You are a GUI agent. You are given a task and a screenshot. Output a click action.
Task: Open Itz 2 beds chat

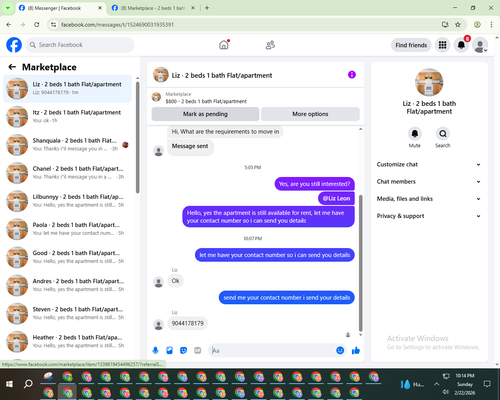click(67, 117)
